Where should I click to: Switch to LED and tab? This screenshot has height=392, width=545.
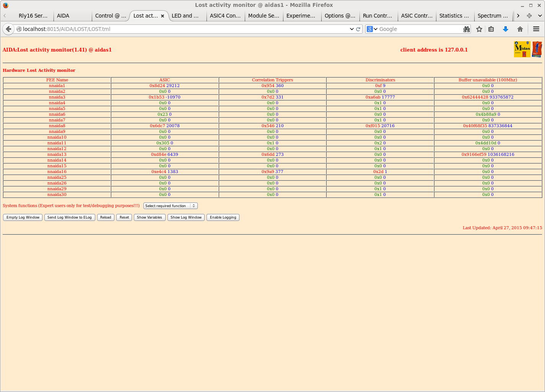click(187, 16)
